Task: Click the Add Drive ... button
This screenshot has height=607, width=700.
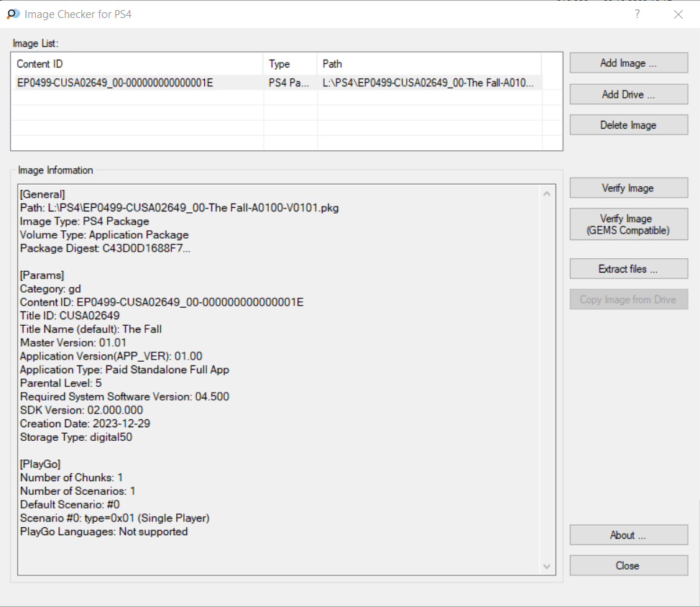Action: click(x=629, y=94)
